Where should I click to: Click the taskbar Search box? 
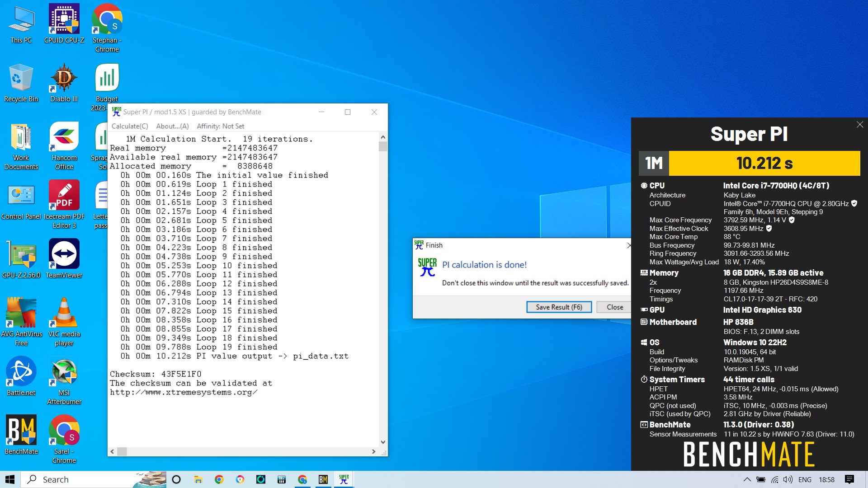[x=94, y=479]
